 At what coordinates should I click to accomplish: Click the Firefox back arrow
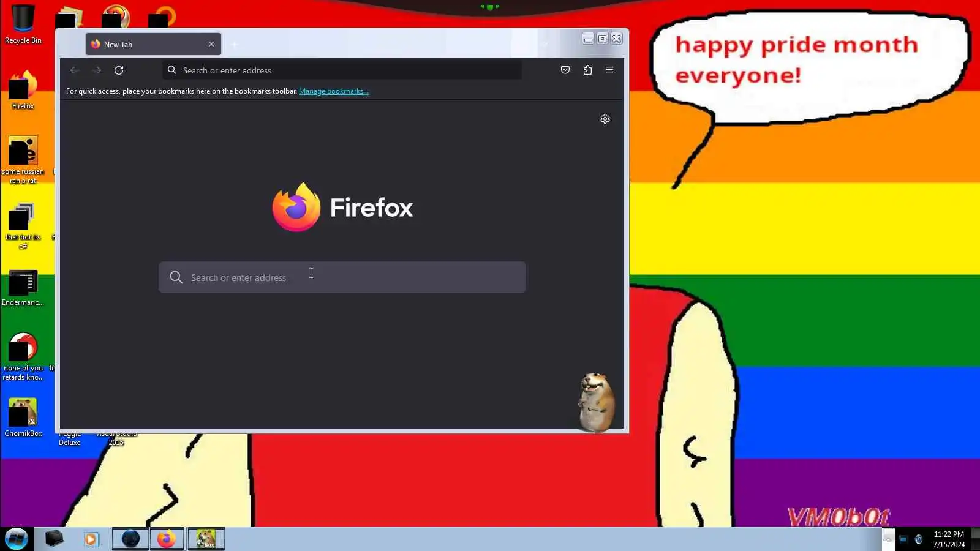tap(75, 70)
